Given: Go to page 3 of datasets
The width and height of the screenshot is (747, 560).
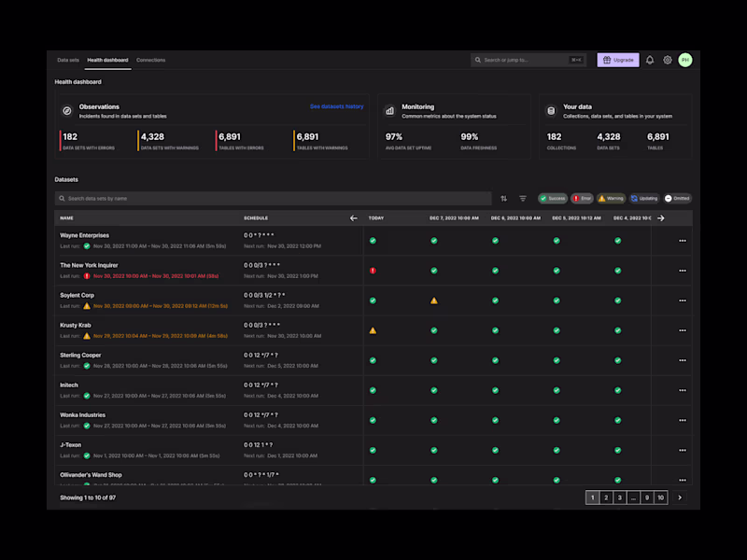Looking at the screenshot, I should point(620,497).
